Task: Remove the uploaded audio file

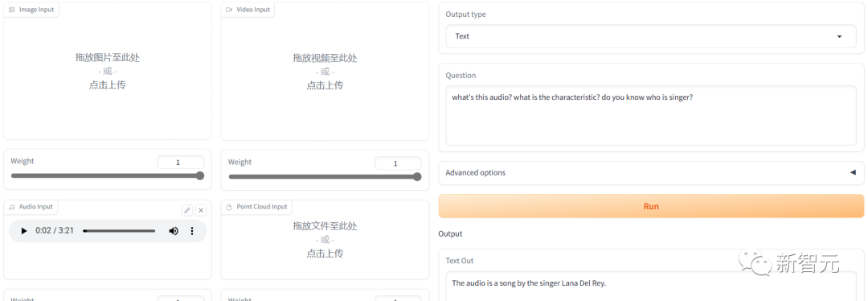Action: [x=201, y=210]
